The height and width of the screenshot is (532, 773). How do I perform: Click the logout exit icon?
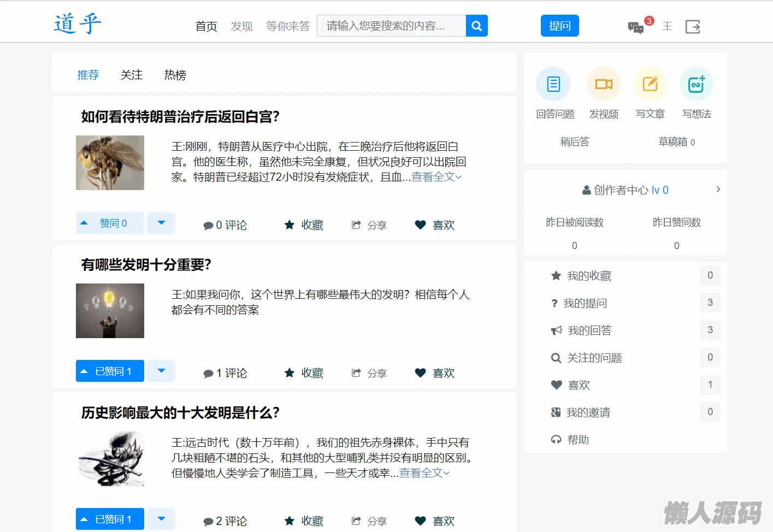coord(693,27)
